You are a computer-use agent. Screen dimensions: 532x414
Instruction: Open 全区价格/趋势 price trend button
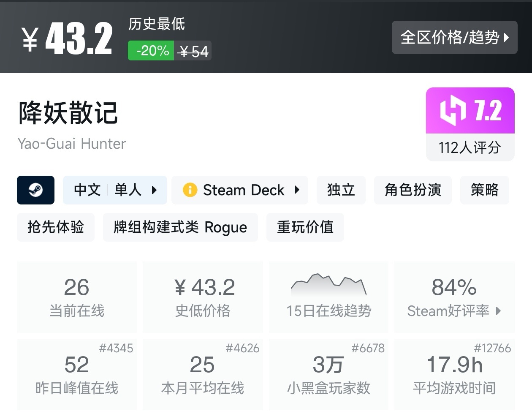coord(454,37)
